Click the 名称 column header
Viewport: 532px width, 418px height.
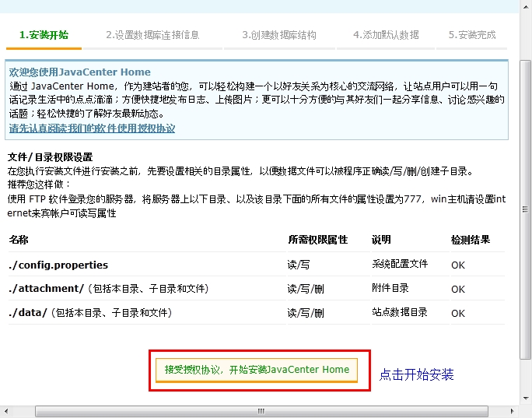coord(19,240)
